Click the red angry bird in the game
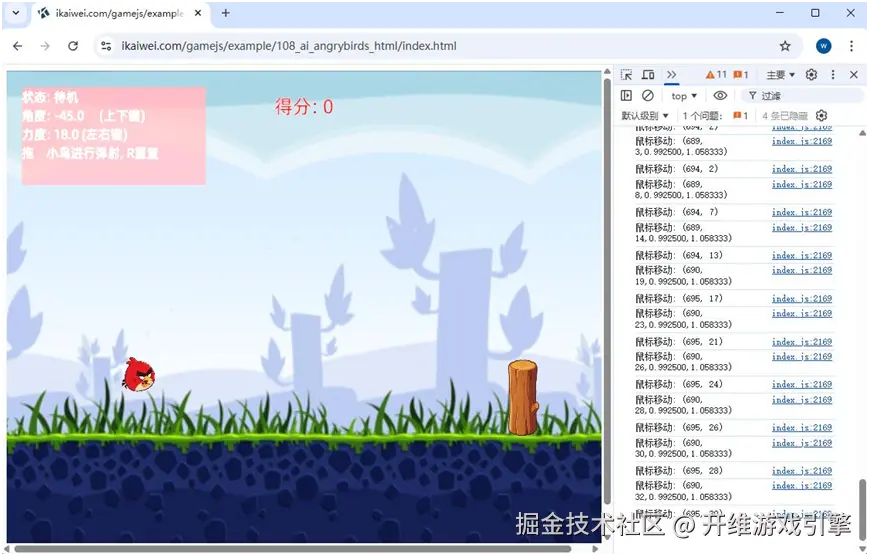 (139, 375)
